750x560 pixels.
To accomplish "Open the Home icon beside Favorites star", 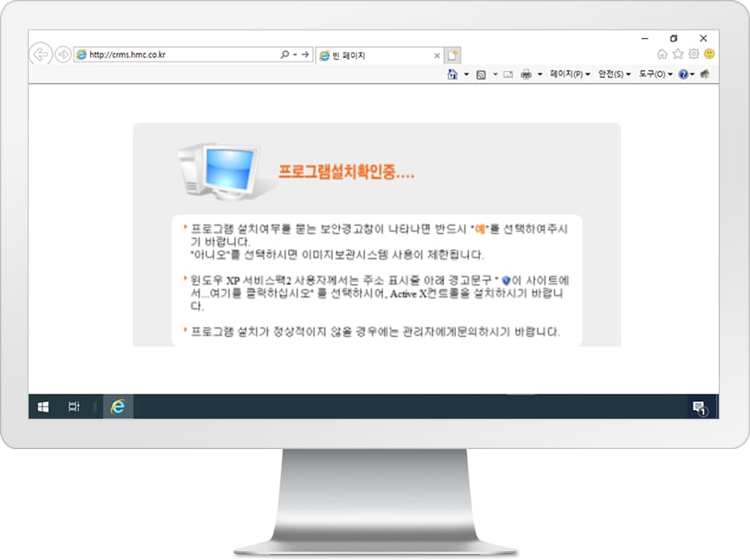I will [x=662, y=54].
